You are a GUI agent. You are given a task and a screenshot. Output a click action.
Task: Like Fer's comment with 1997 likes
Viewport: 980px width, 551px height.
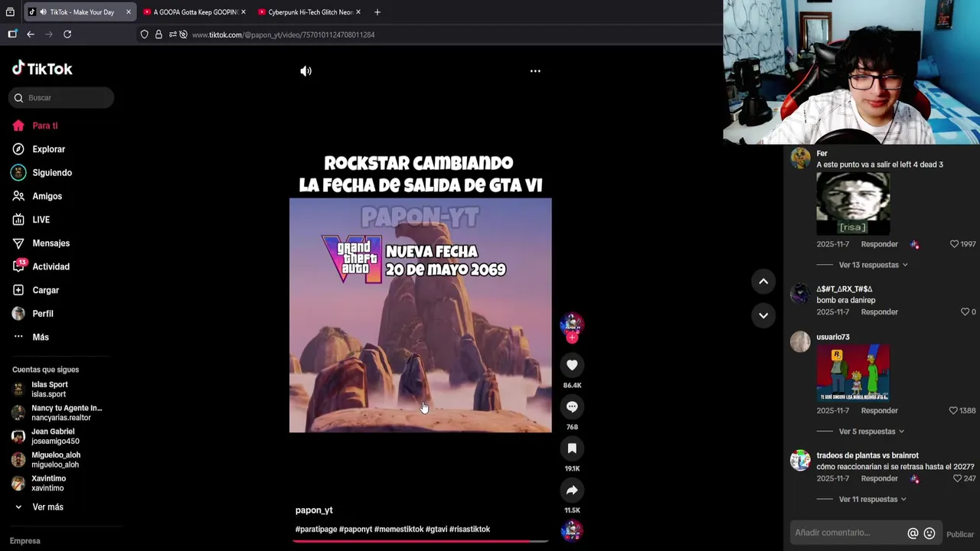[955, 244]
